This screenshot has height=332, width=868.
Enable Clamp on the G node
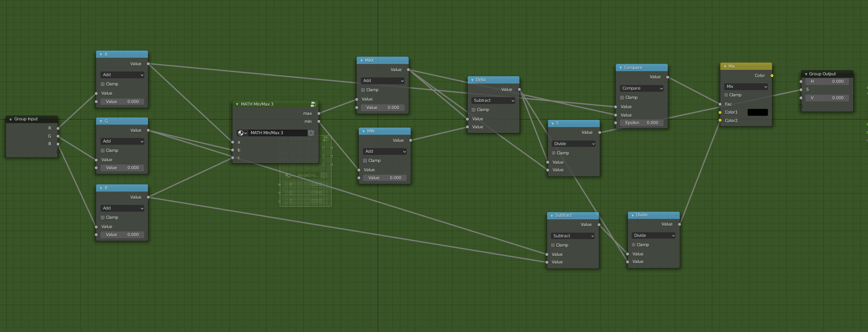coord(103,151)
